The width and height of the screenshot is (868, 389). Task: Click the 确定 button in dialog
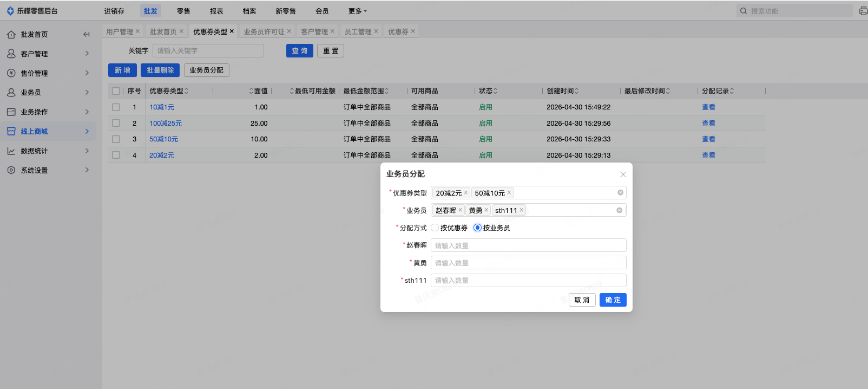613,300
